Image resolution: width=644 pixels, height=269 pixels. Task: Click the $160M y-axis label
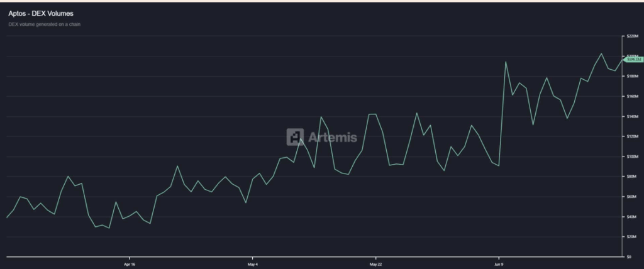pos(631,97)
